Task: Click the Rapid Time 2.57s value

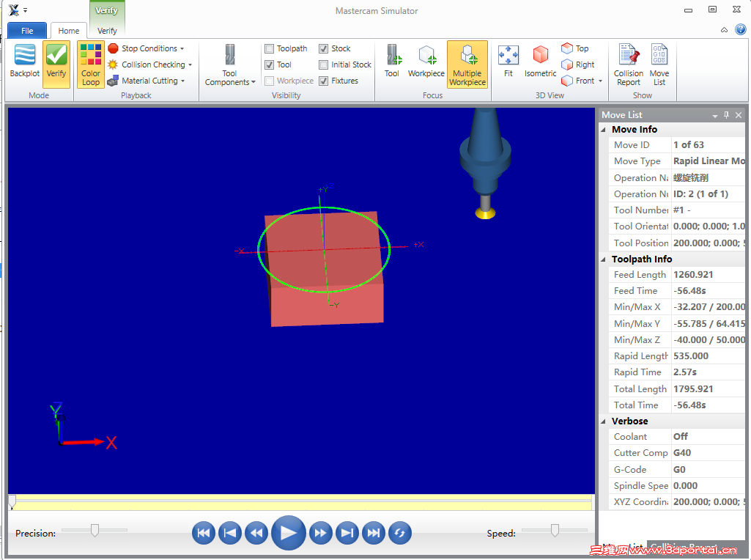Action: (685, 372)
